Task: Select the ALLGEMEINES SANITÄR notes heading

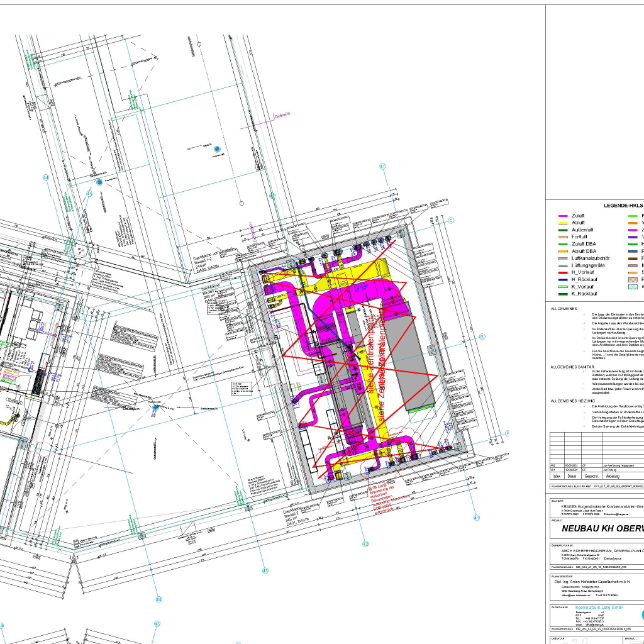Action: pyautogui.click(x=572, y=366)
